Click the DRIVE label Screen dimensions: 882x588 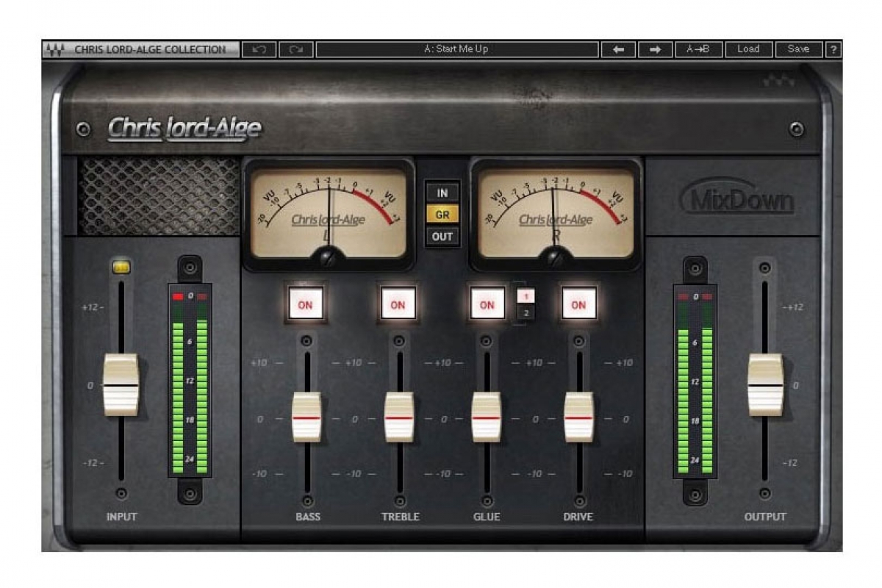pyautogui.click(x=578, y=517)
